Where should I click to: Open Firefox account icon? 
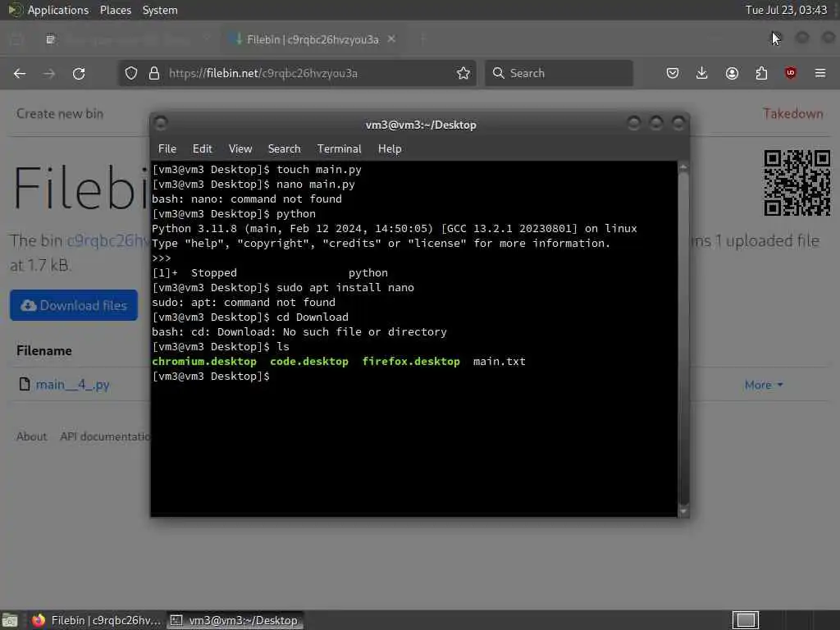tap(732, 73)
